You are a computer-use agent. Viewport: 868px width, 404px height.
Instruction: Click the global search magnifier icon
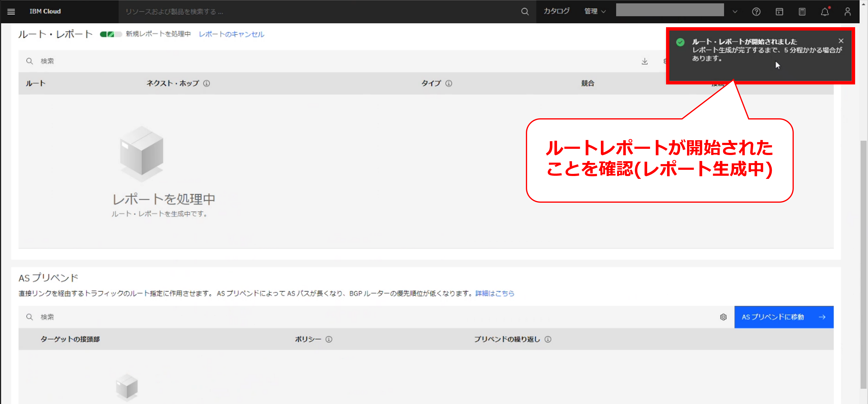[x=525, y=11]
